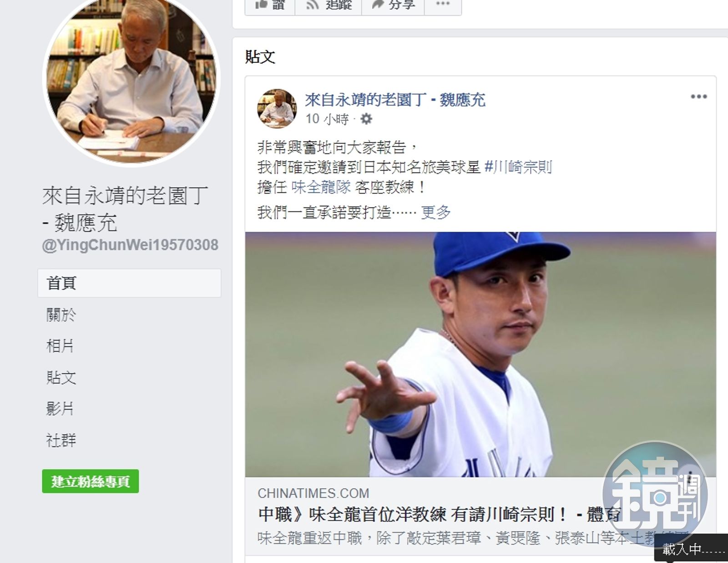The width and height of the screenshot is (728, 563).
Task: Open the 味全龍隊 page link
Action: [321, 187]
